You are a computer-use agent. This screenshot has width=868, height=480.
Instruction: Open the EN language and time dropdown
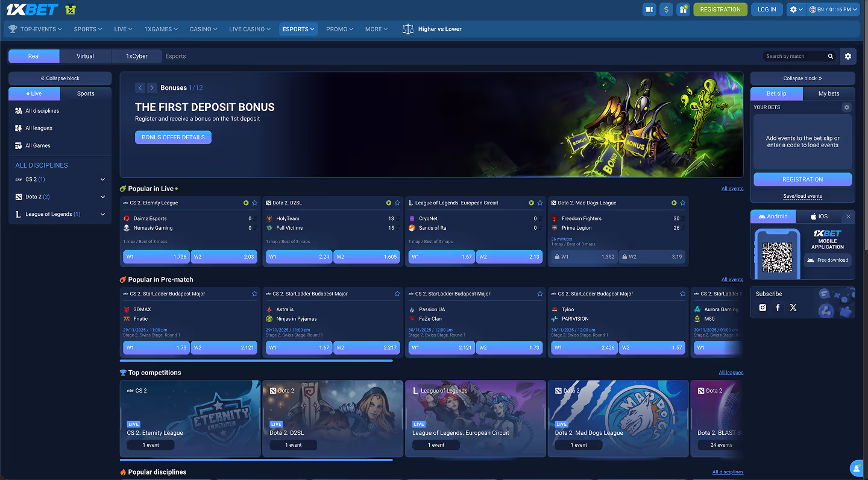click(832, 9)
